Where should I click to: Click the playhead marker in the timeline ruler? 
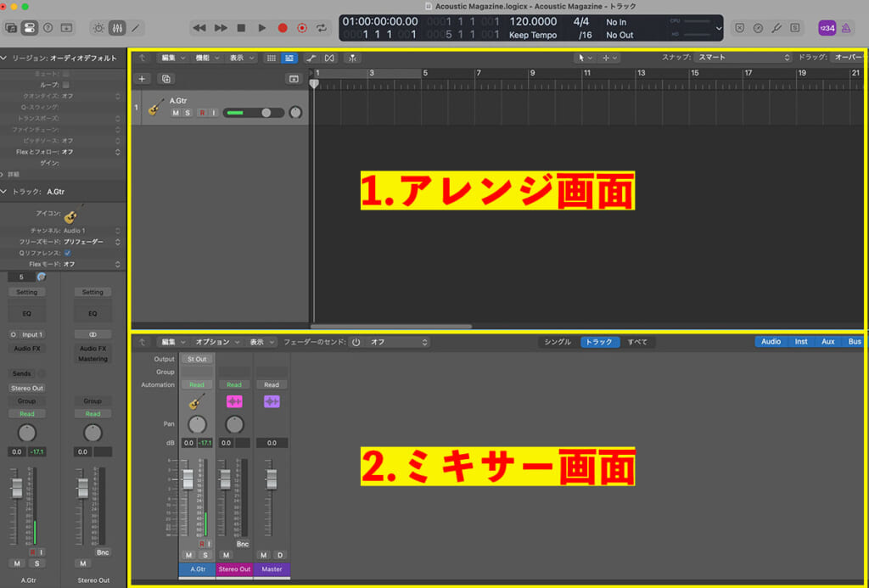tap(314, 82)
